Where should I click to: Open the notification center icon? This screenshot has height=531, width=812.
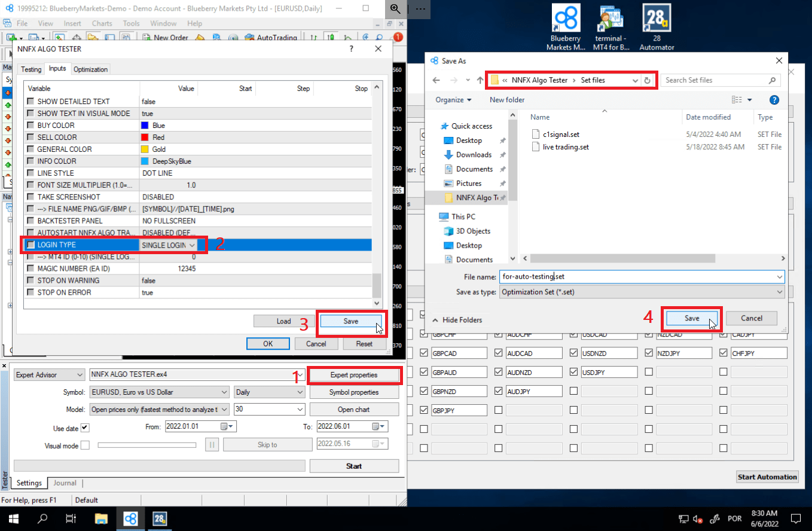[795, 518]
